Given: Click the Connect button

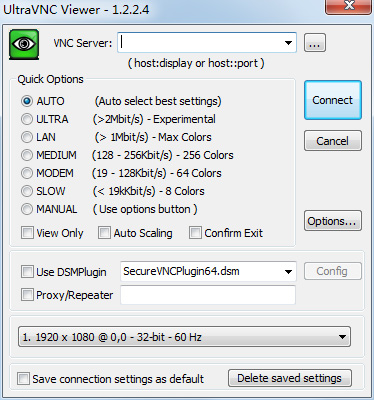Looking at the screenshot, I should (x=333, y=100).
